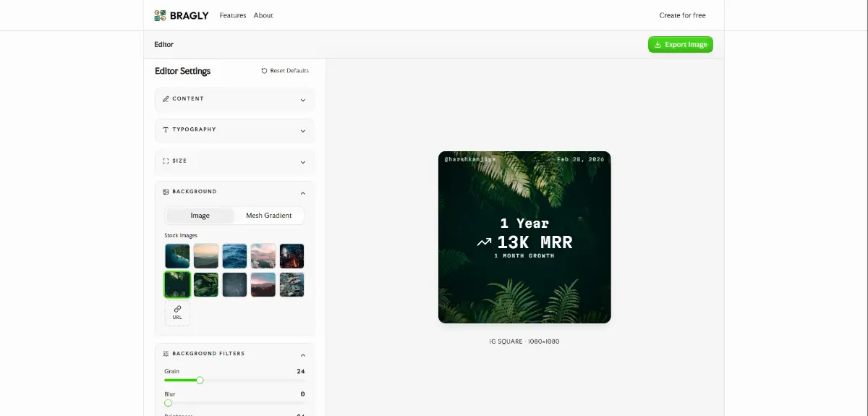Click the Background image icon
868x416 pixels.
(166, 192)
